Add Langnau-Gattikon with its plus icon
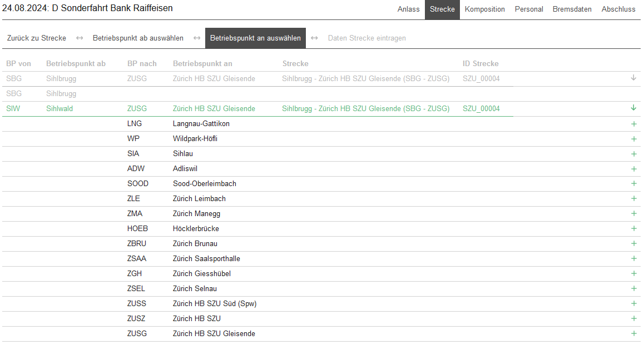Image resolution: width=644 pixels, height=345 pixels. pos(633,124)
